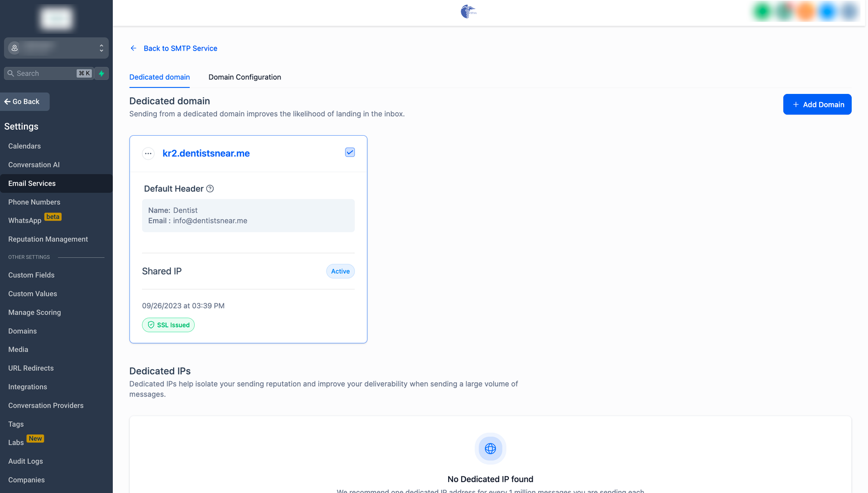Click the Active status badge for Shared IP
The width and height of the screenshot is (868, 493).
coord(340,271)
